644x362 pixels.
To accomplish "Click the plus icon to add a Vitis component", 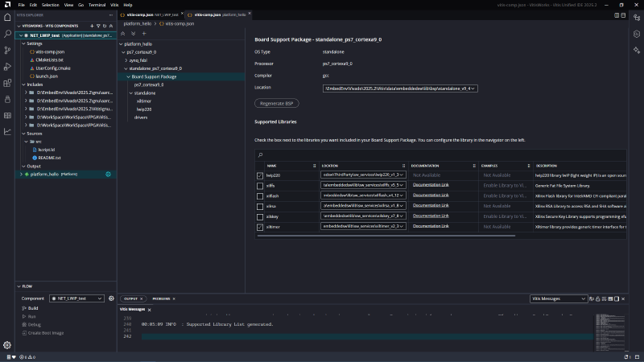I will point(92,26).
